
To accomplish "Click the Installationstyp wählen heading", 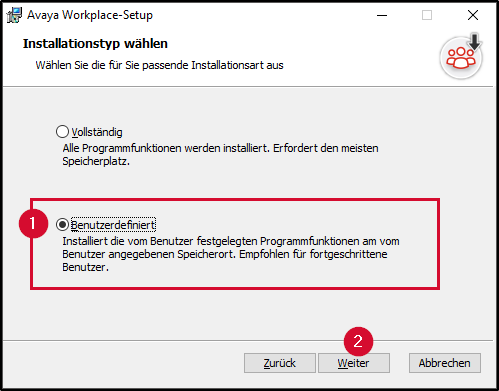I will tap(95, 44).
